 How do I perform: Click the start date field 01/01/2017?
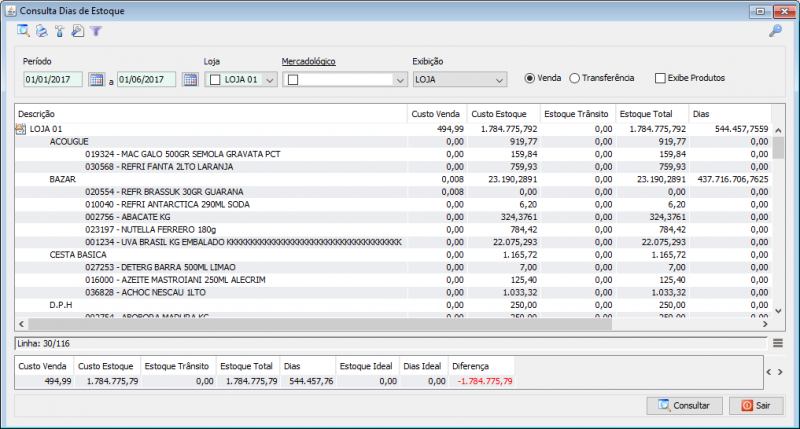click(x=53, y=80)
